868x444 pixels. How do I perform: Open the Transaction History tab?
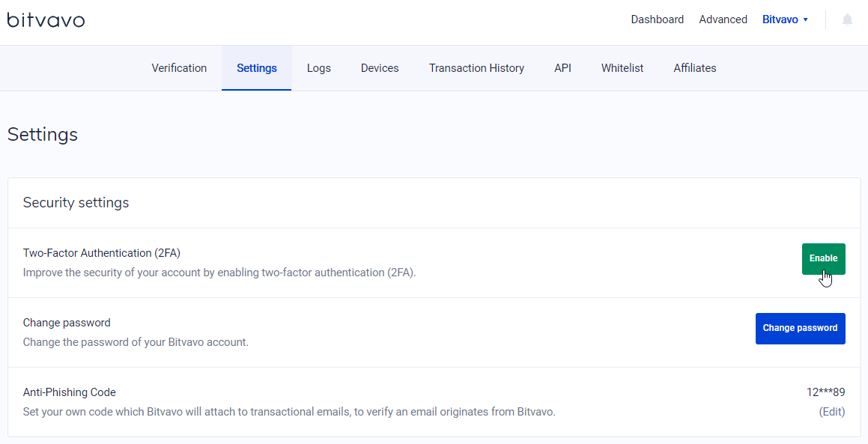click(476, 68)
